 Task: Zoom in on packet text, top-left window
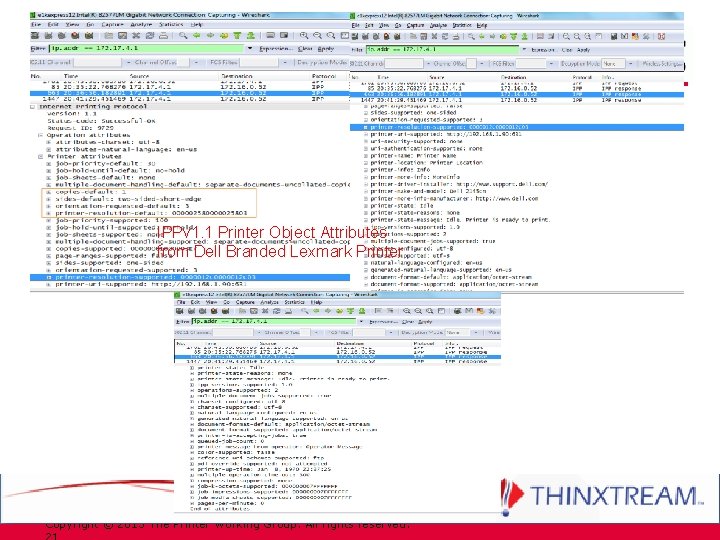tap(304, 35)
